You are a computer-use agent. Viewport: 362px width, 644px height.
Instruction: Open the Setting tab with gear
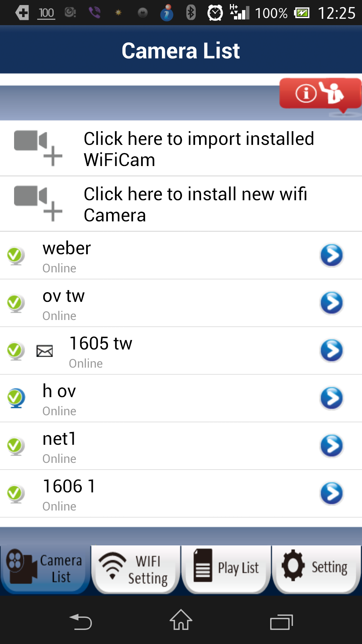point(317,570)
